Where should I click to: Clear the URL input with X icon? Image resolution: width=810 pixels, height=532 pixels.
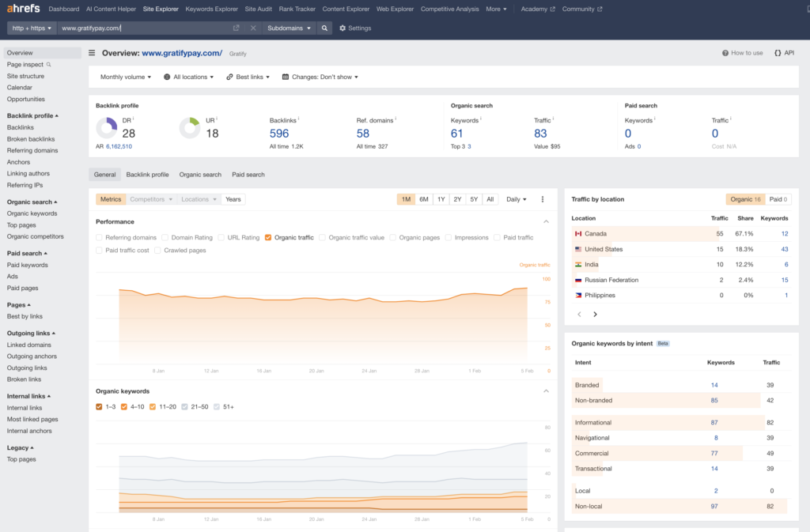253,28
